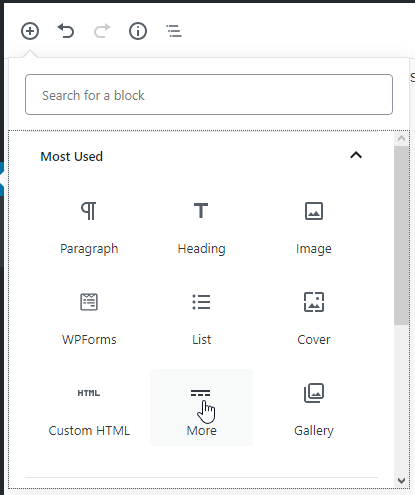Viewport: 415px width, 495px height.
Task: Click the scrollbar down arrow
Action: pyautogui.click(x=401, y=481)
